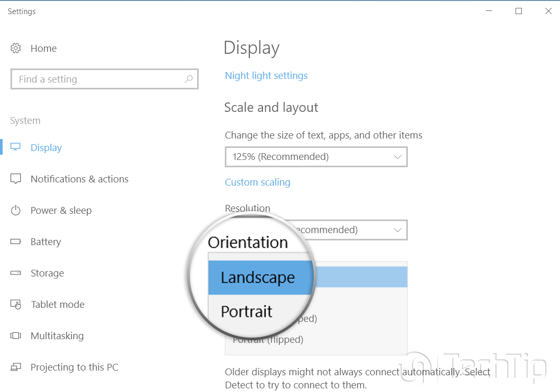Go to Storage settings page
The width and height of the screenshot is (560, 392).
click(47, 273)
